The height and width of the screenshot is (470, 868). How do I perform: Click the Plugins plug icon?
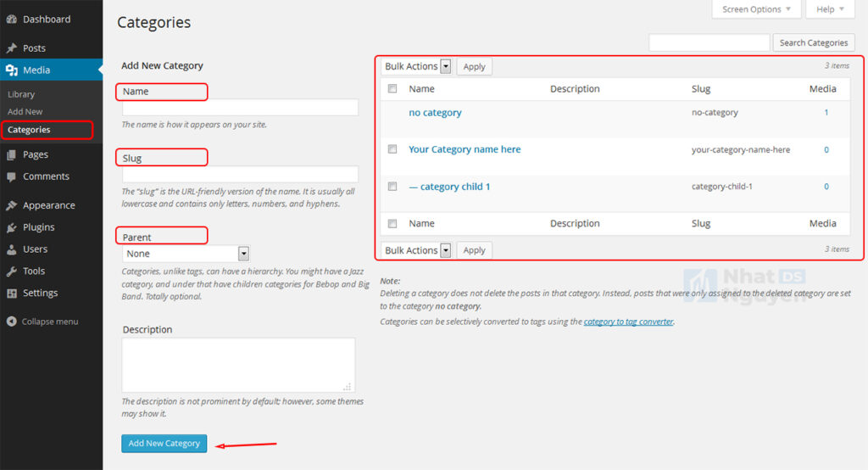[12, 227]
